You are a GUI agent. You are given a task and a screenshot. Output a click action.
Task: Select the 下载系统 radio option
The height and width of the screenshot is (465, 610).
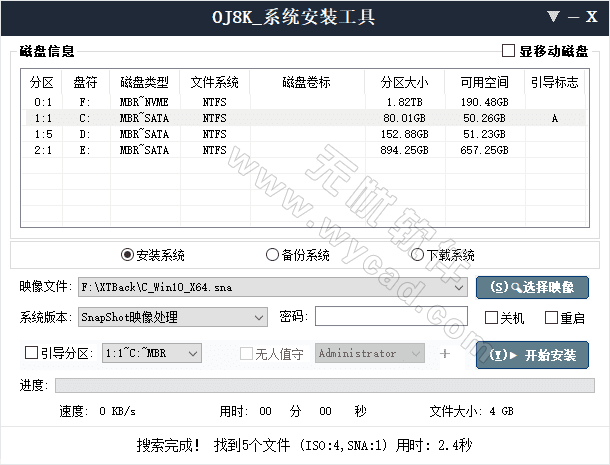[417, 255]
